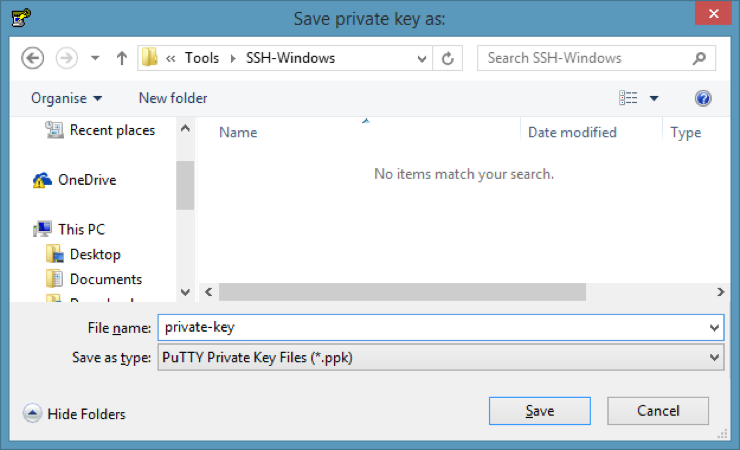Open the help question mark icon

point(703,99)
